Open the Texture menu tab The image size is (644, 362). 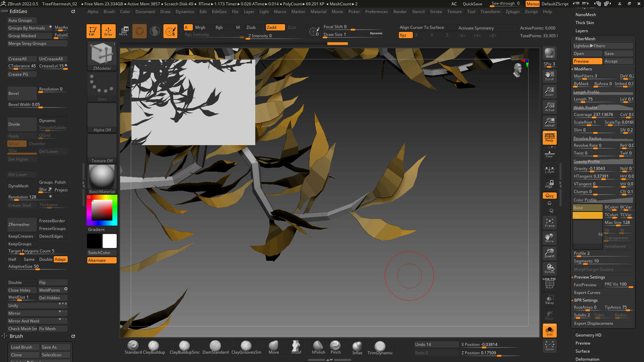455,12
